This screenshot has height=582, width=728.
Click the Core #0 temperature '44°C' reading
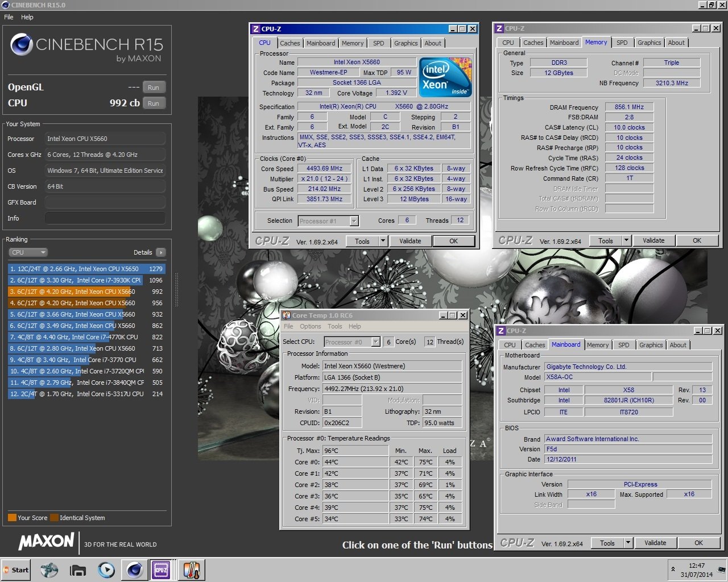click(x=355, y=462)
